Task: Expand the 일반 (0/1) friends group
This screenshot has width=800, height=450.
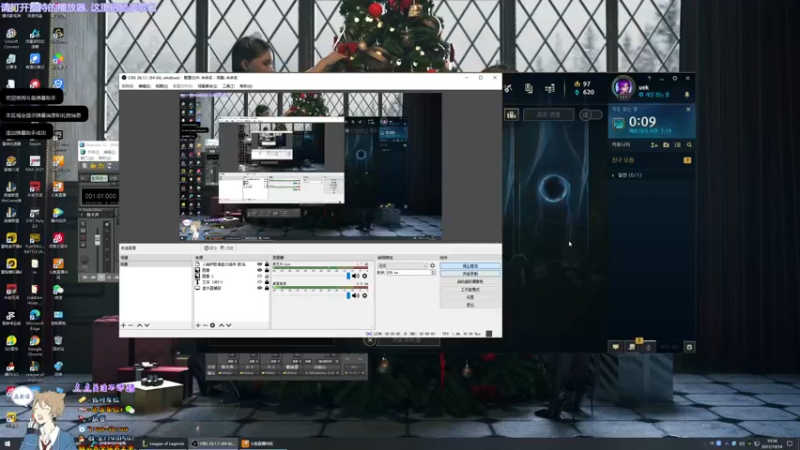Action: pyautogui.click(x=627, y=175)
